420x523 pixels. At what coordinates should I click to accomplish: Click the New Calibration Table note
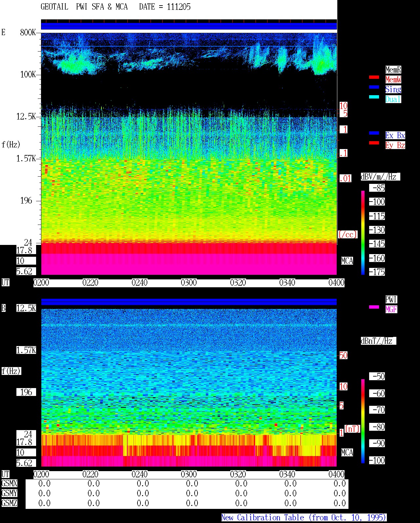click(304, 518)
